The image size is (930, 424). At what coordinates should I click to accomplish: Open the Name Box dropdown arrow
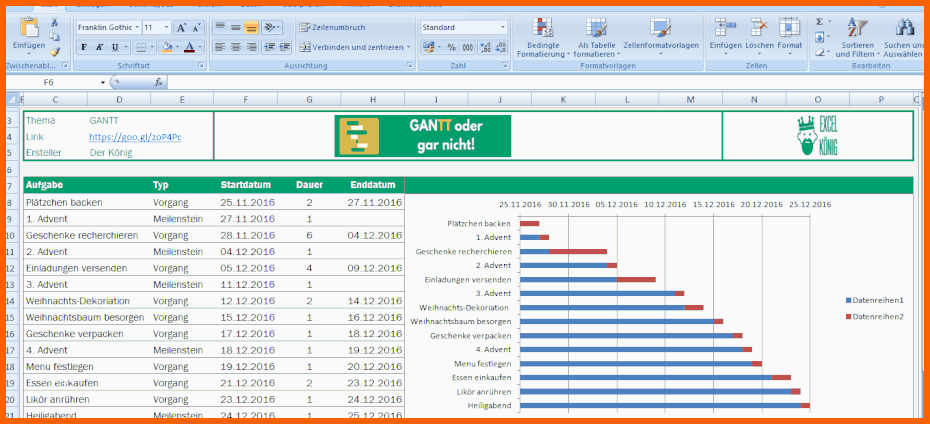tap(102, 82)
